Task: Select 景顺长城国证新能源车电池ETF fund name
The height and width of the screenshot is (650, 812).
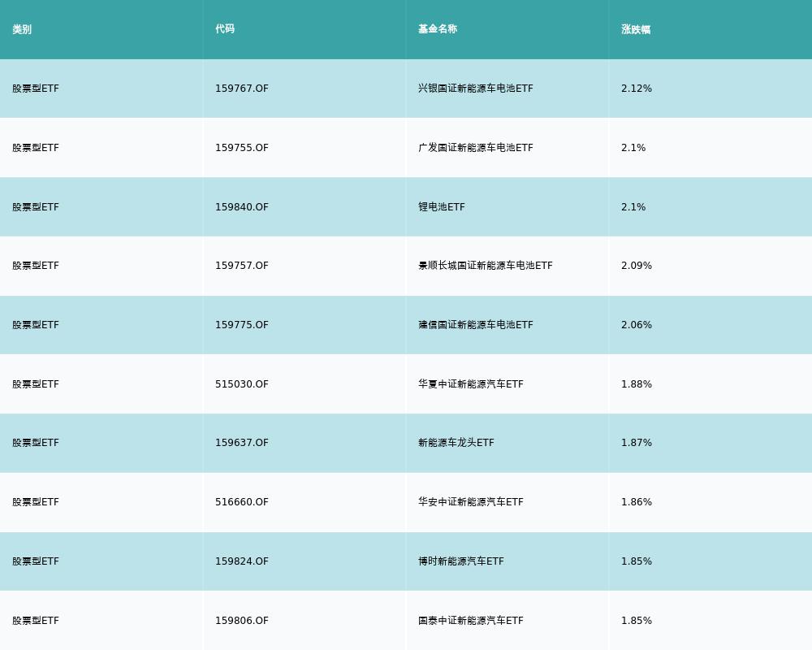Action: (x=486, y=266)
